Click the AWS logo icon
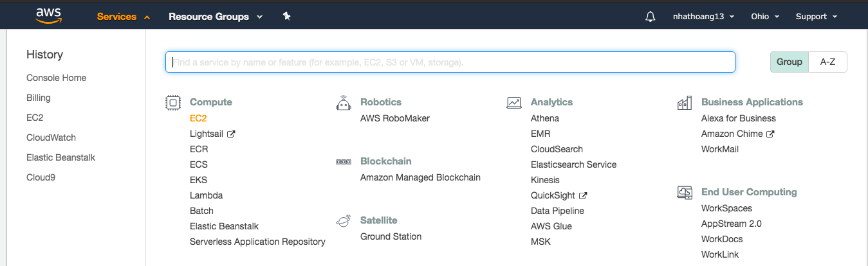Screen dimensions: 868x266 click(48, 15)
